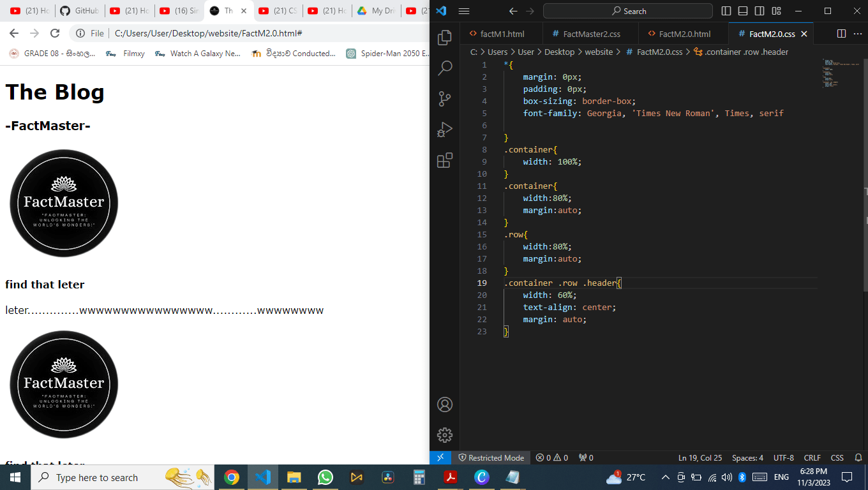Open the Customize Layout icon in VS Code
Image resolution: width=868 pixels, height=490 pixels.
point(776,11)
